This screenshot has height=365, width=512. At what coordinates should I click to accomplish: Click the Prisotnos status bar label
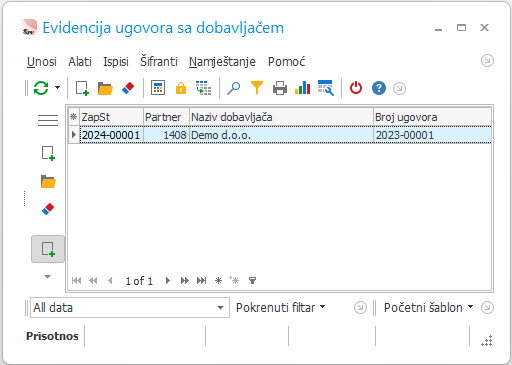pos(52,336)
